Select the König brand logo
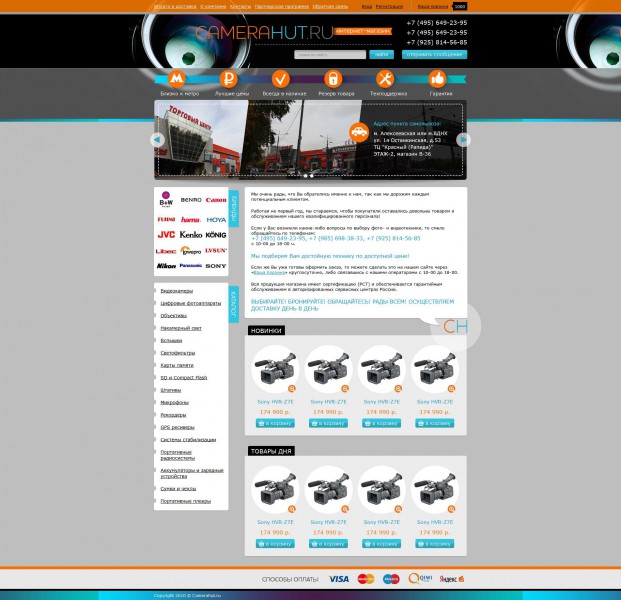The height and width of the screenshot is (600, 621). click(x=216, y=235)
